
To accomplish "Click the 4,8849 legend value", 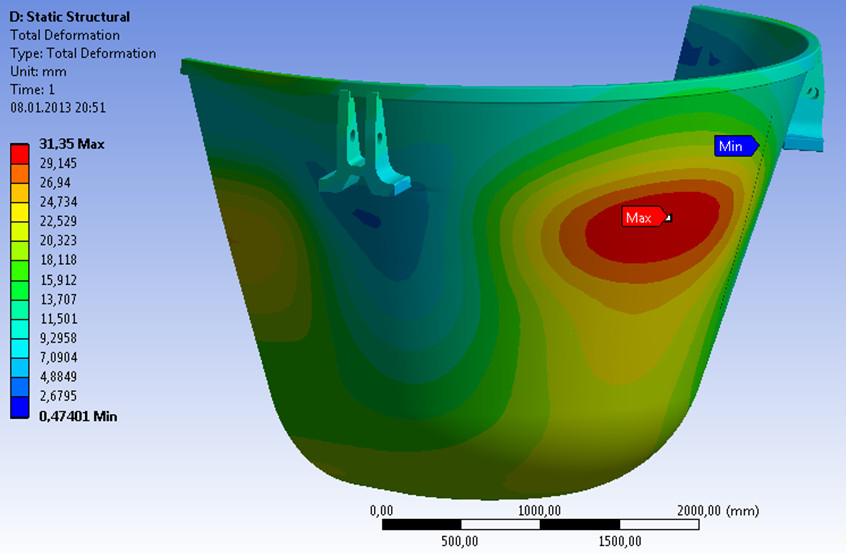I will tap(59, 377).
